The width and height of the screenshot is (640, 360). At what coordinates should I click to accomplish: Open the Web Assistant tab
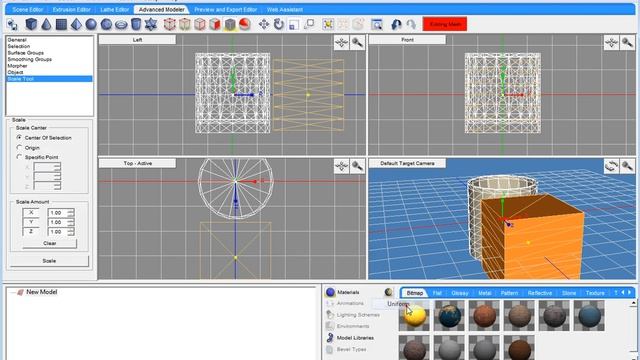(285, 9)
